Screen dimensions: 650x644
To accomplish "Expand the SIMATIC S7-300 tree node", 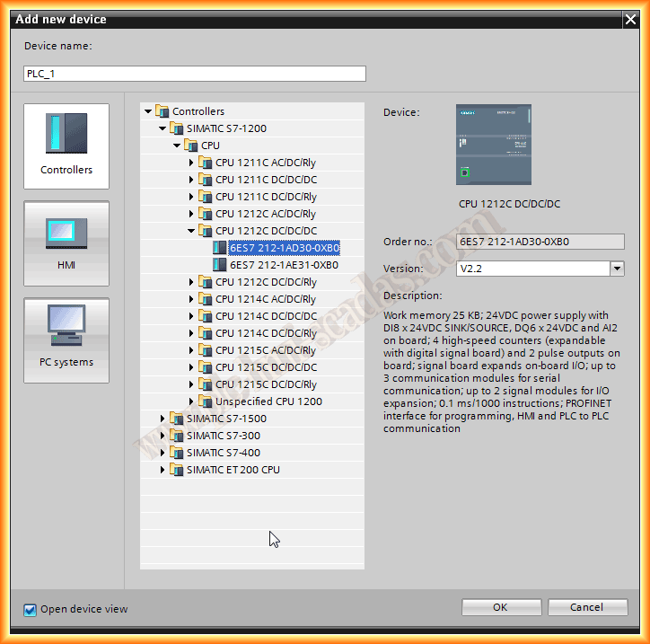I will point(162,436).
